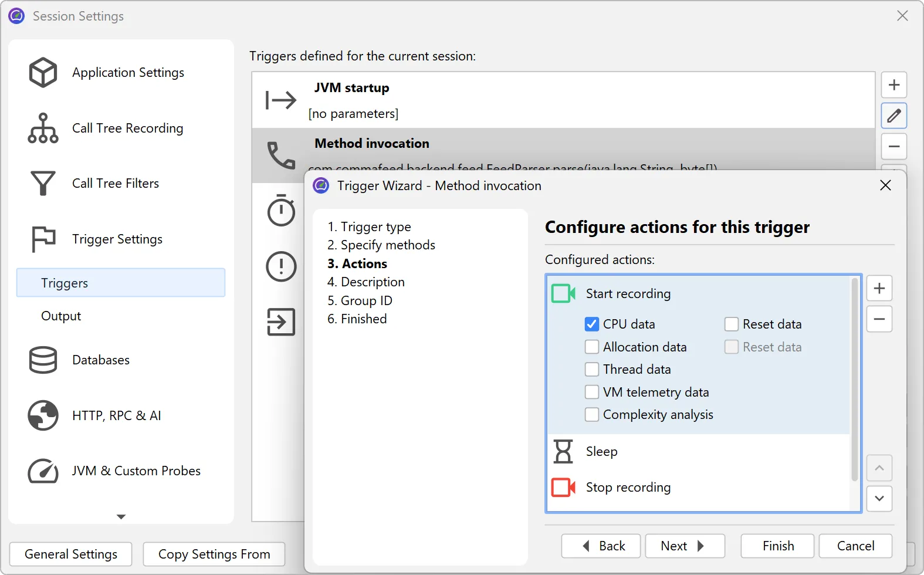Remove selected trigger with the minus icon
Viewport: 924px width, 575px height.
pos(893,146)
